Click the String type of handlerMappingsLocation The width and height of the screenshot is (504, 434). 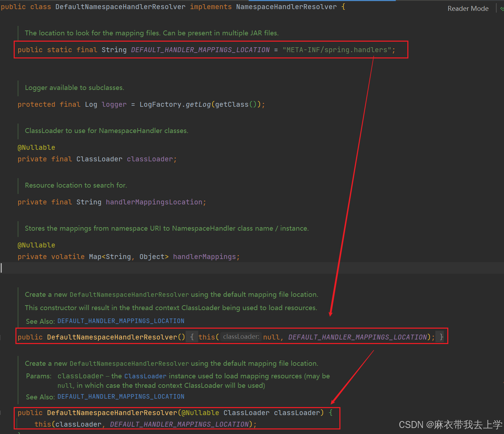89,202
